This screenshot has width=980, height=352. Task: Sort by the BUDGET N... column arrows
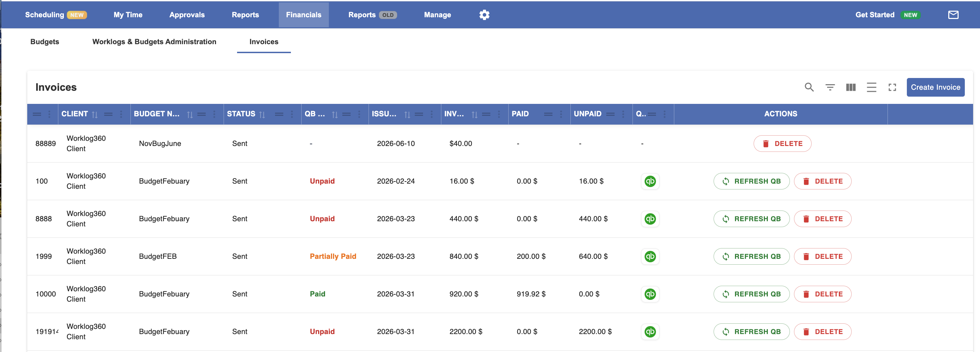(x=189, y=114)
